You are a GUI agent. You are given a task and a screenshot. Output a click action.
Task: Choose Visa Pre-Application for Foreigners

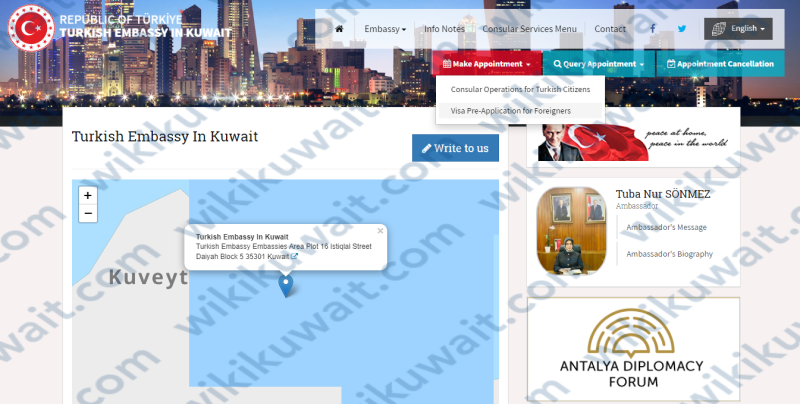point(511,110)
